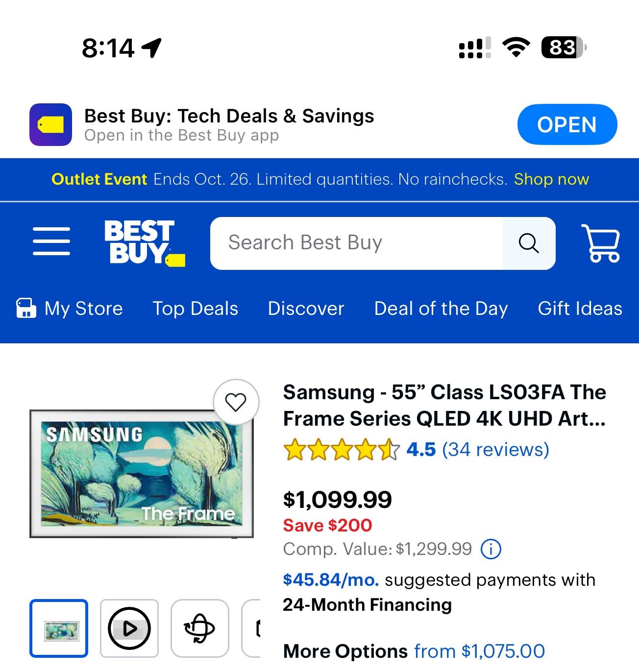Open the 360-degree view thumbnail
Viewport: 639px width, 672px height.
(199, 628)
